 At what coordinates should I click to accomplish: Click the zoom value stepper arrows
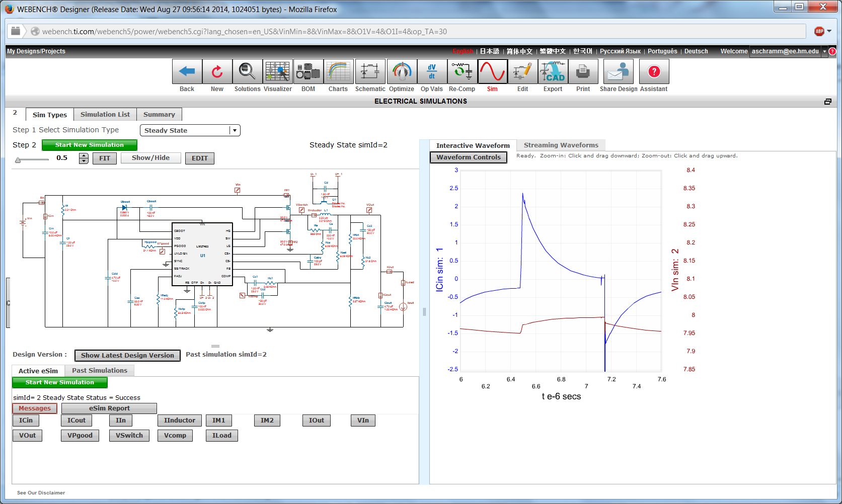84,158
